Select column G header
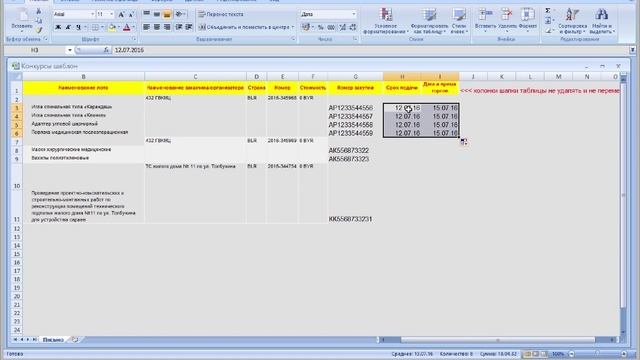This screenshot has width=640, height=360. pyautogui.click(x=355, y=76)
